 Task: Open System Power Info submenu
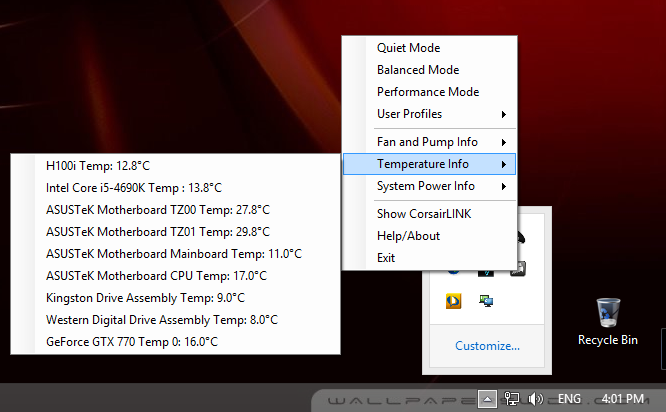[429, 186]
